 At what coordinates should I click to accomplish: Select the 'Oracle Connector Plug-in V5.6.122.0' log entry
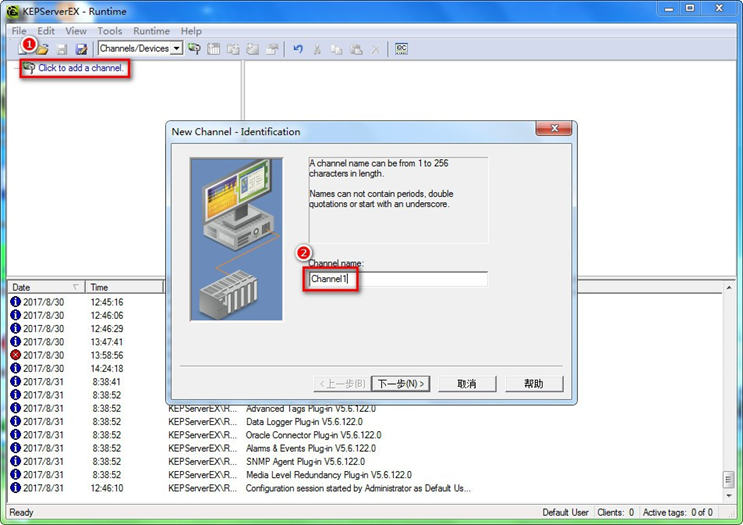[x=313, y=435]
